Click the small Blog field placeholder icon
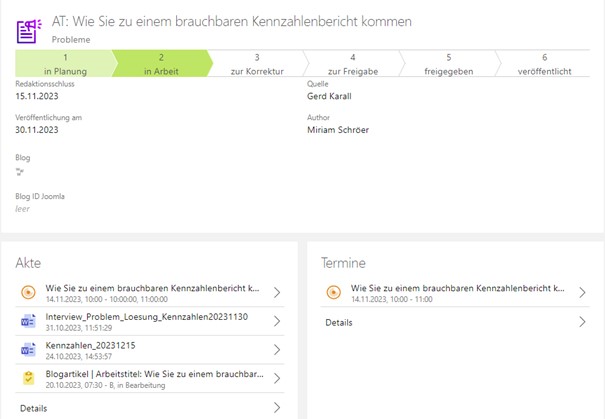The width and height of the screenshot is (605, 419). tap(20, 172)
